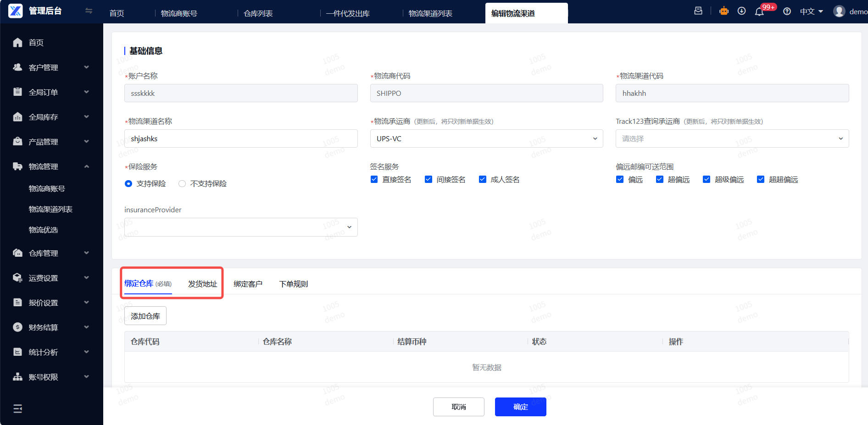868x425 pixels.
Task: Expand the 全局订单 menu chevron
Action: (87, 92)
